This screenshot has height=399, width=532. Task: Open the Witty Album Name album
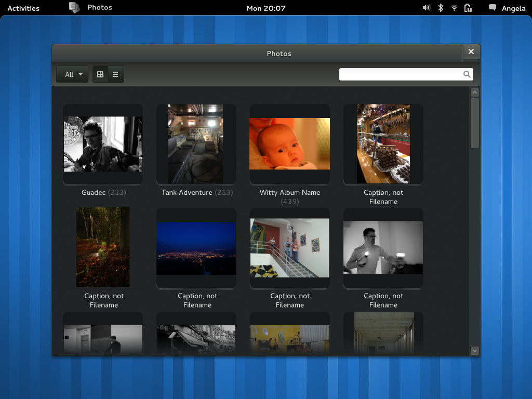pyautogui.click(x=289, y=143)
